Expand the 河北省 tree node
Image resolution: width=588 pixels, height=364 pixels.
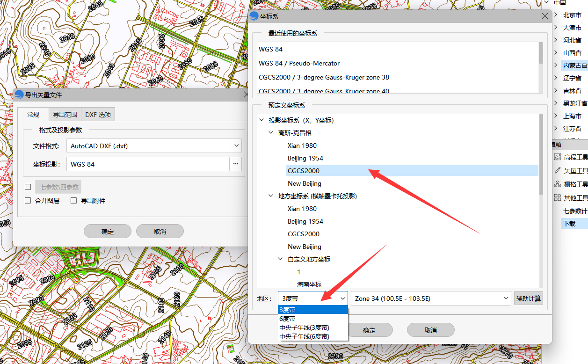[556, 40]
